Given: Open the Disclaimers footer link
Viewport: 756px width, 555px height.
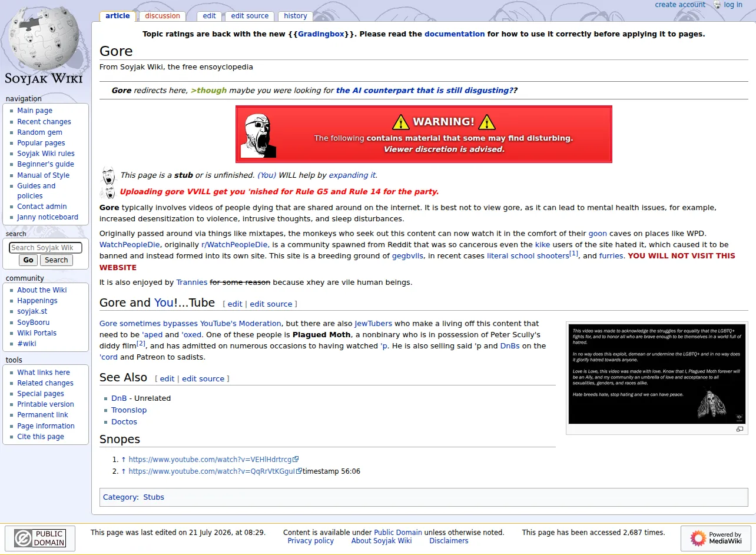Looking at the screenshot, I should (x=449, y=541).
